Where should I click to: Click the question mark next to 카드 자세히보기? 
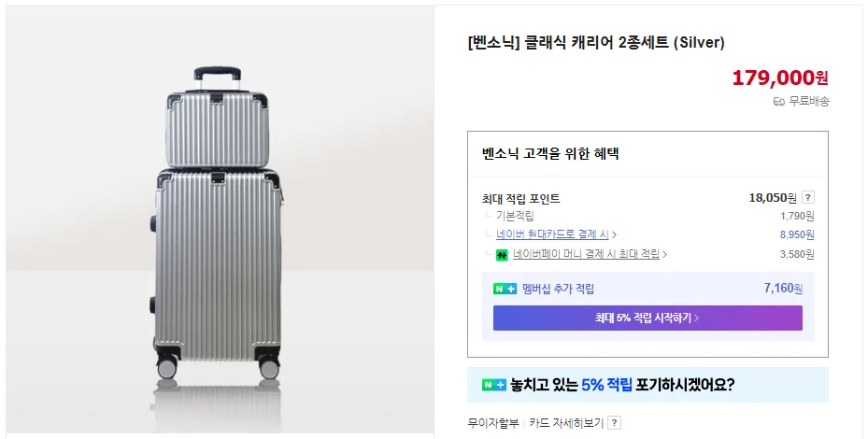[614, 423]
